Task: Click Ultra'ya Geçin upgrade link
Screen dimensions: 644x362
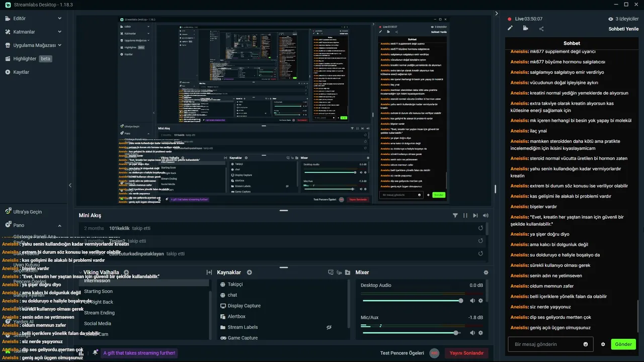Action: pos(27,212)
